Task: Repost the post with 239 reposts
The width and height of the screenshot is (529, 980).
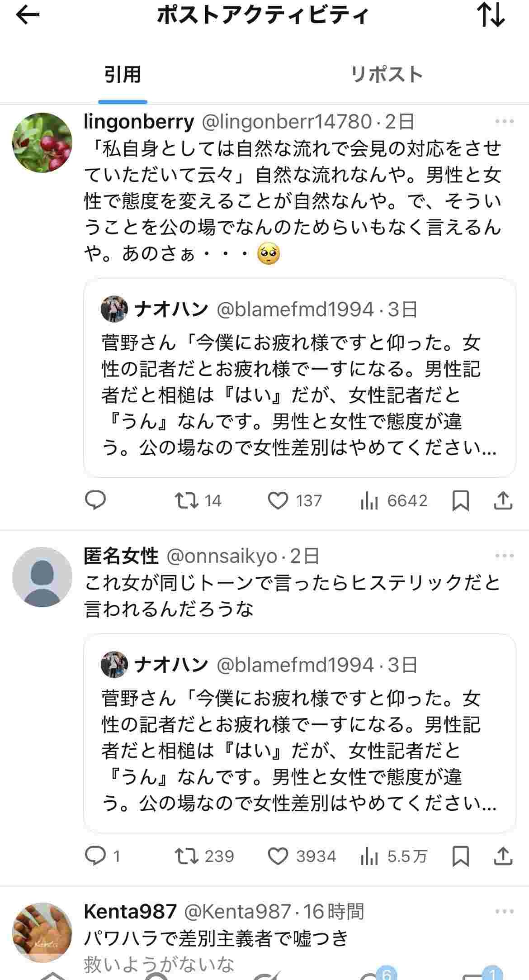Action: (x=187, y=856)
